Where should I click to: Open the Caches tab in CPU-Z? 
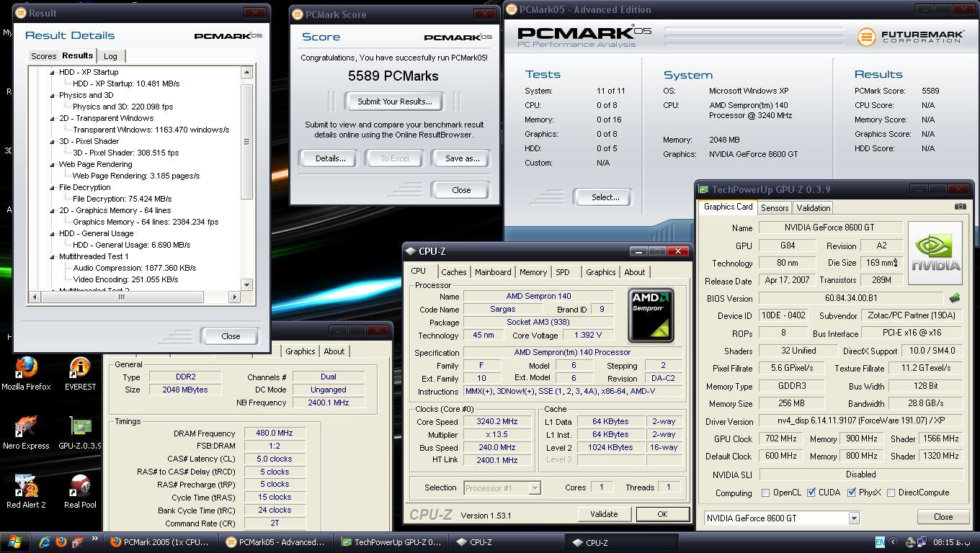coord(453,272)
